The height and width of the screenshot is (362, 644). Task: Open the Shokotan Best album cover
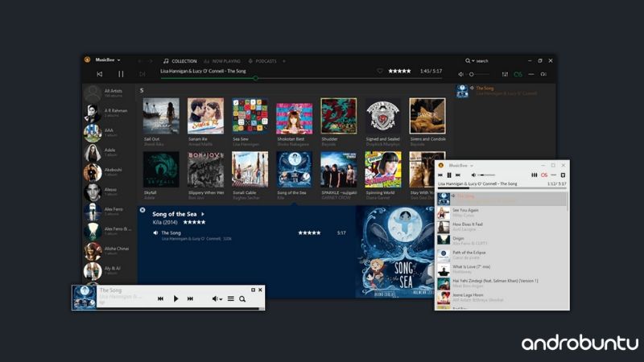pyautogui.click(x=294, y=118)
